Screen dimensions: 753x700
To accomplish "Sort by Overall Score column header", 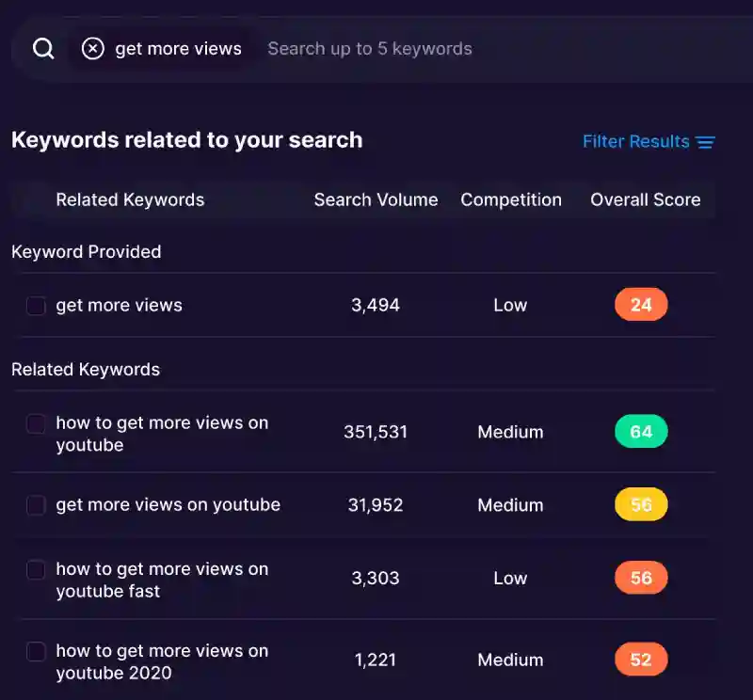I will coord(645,199).
